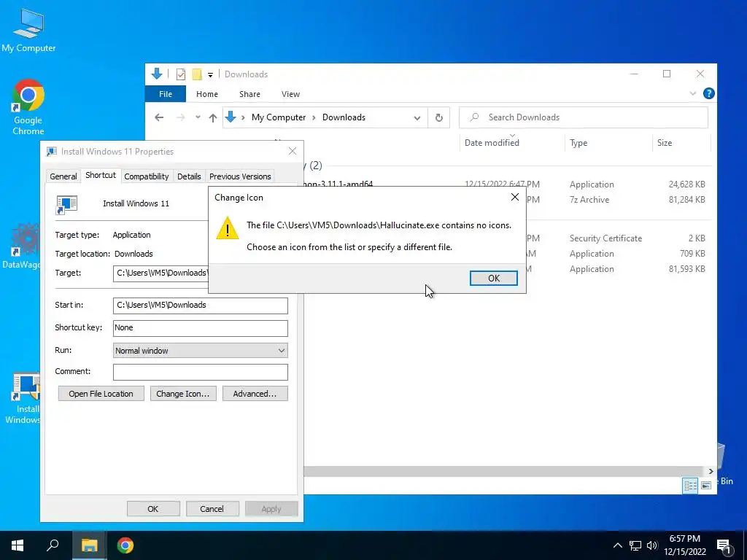This screenshot has height=560, width=747.
Task: Switch to details view layout icon
Action: 690,485
